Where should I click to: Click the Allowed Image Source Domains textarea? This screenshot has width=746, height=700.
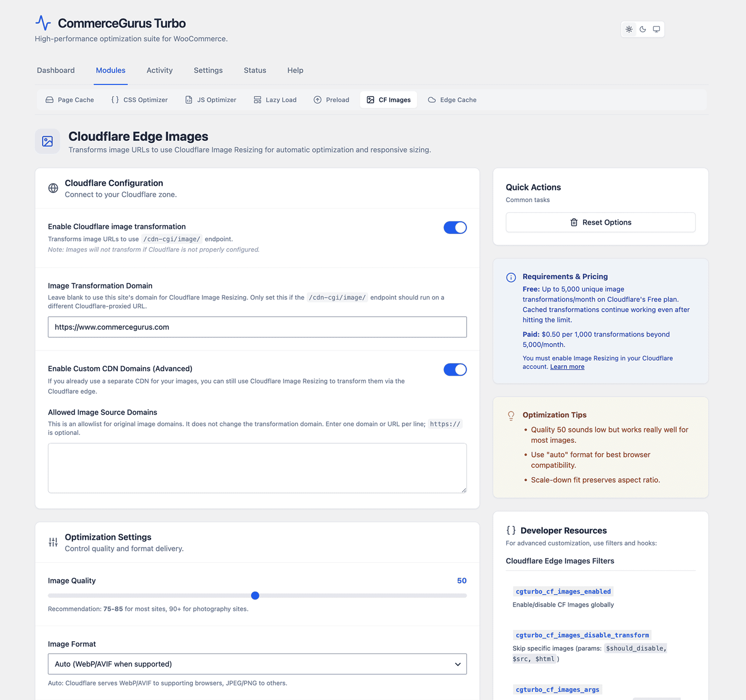(x=257, y=468)
